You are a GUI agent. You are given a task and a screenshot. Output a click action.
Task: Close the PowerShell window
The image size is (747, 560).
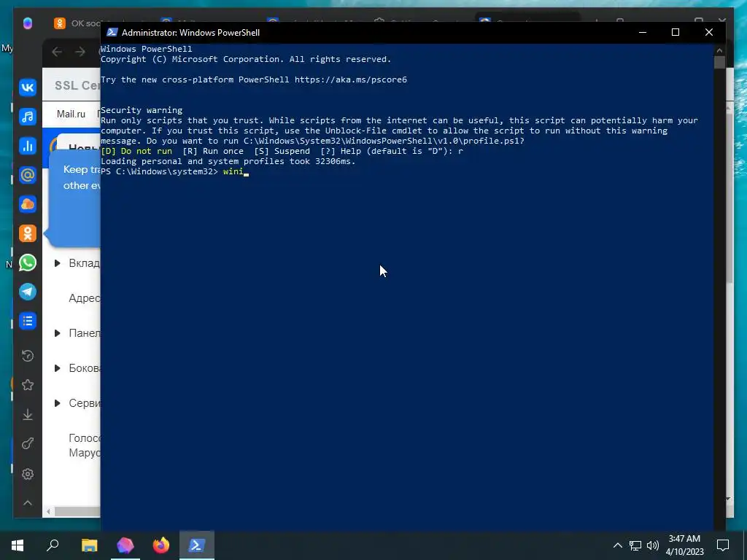pos(709,32)
